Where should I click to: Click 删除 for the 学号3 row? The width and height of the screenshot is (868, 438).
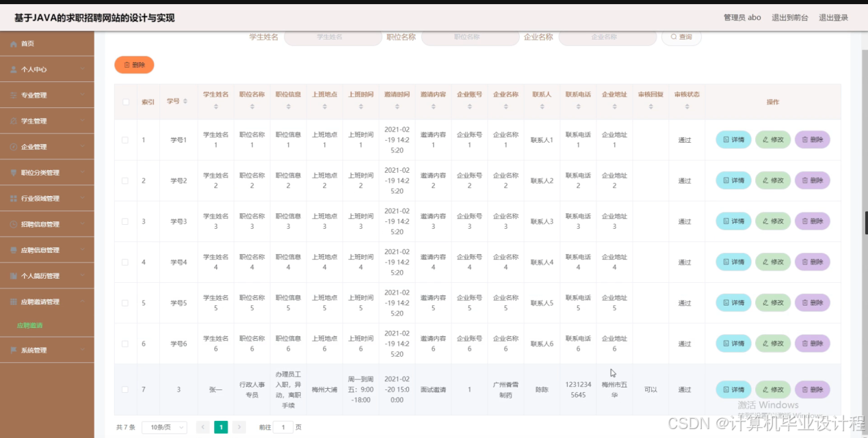coord(813,221)
